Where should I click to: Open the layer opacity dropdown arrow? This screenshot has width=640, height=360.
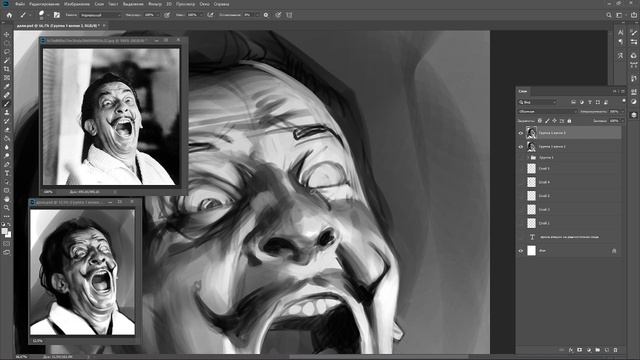(622, 111)
